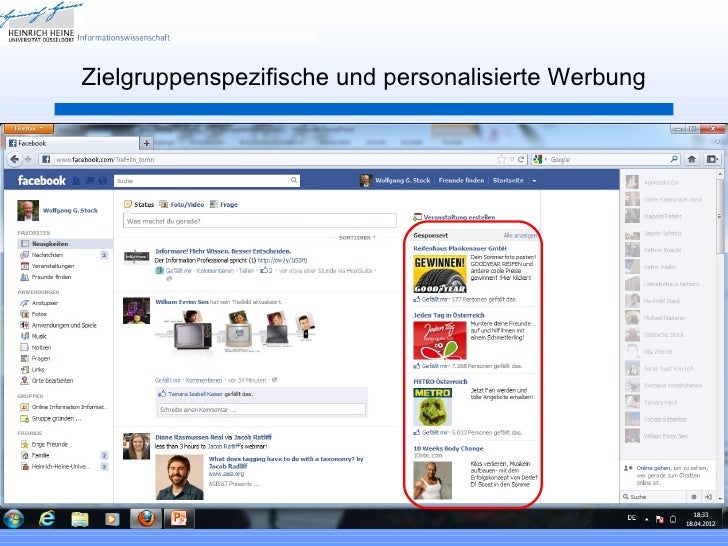Image resolution: width=728 pixels, height=546 pixels.
Task: Click Jacob Ratliff webinar photo thumbnail
Action: click(179, 477)
